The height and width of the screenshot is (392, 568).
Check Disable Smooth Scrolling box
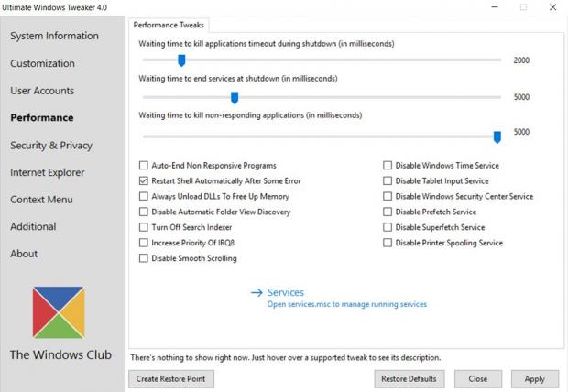coord(144,258)
